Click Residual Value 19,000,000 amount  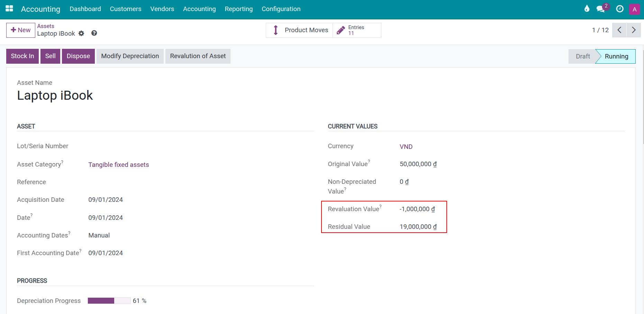pos(418,227)
